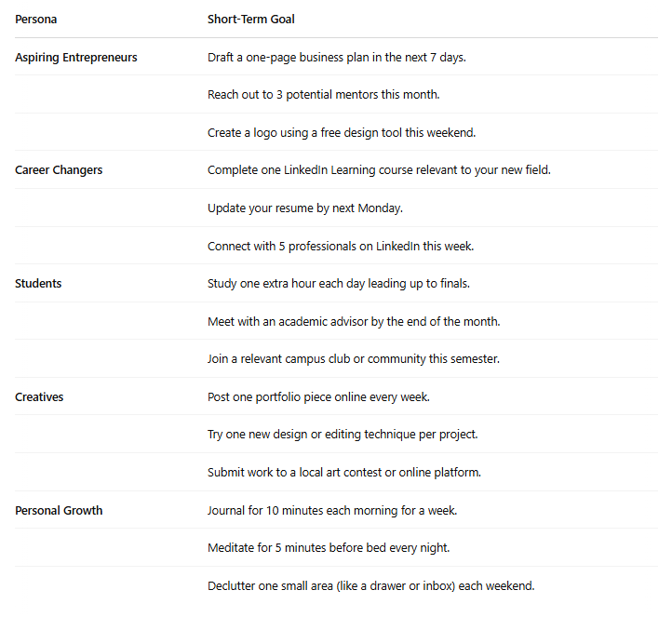
Task: Click the Submit work to art contest goal
Action: click(344, 473)
